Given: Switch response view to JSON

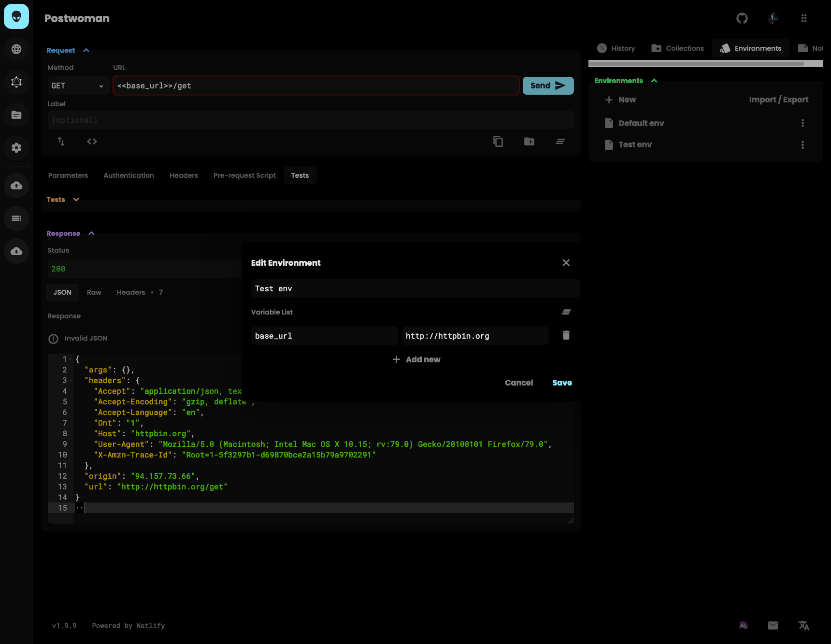Looking at the screenshot, I should click(62, 292).
